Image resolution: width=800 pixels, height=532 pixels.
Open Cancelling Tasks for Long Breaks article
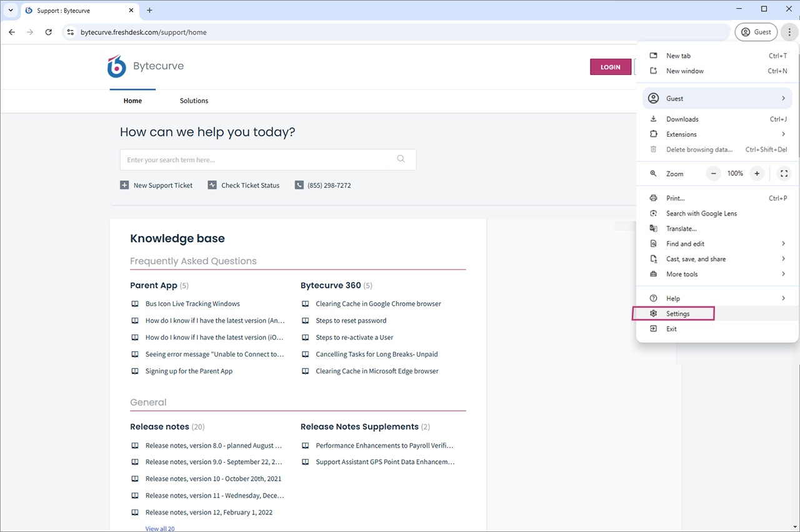tap(377, 354)
